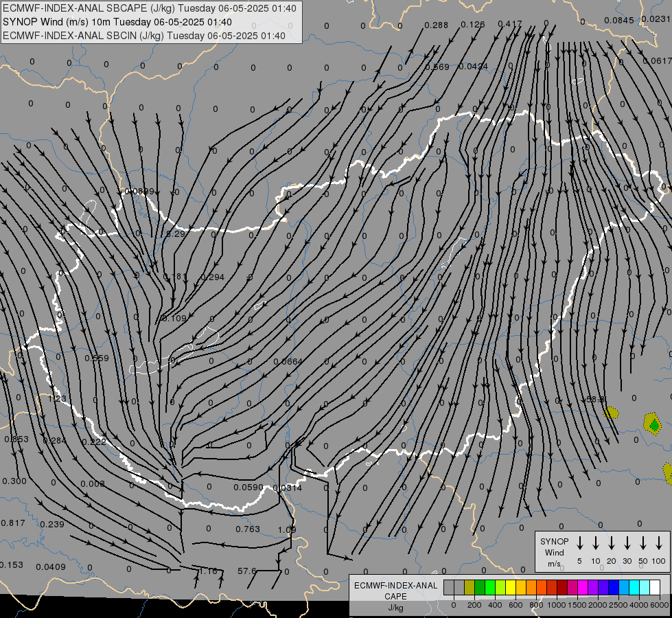Click the 0.300 value on the map
Image resolution: width=672 pixels, height=618 pixels.
tap(14, 481)
